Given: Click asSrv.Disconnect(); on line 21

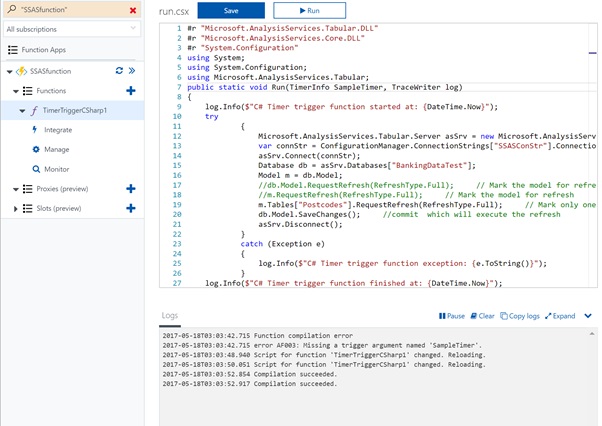Looking at the screenshot, I should pyautogui.click(x=300, y=225).
